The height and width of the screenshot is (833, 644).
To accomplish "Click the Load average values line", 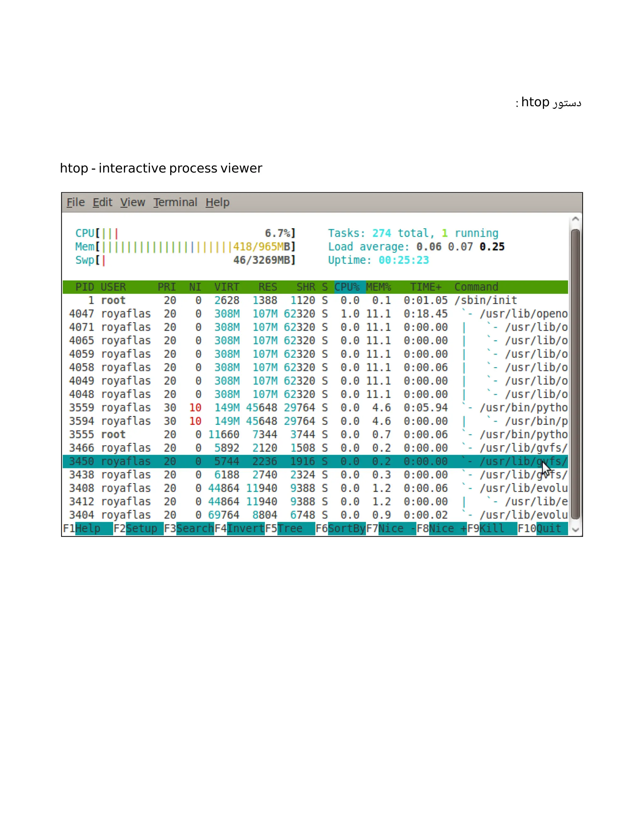I will point(416,246).
